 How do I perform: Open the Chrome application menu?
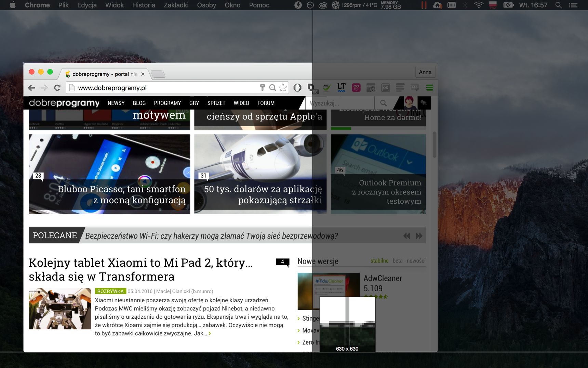point(37,5)
